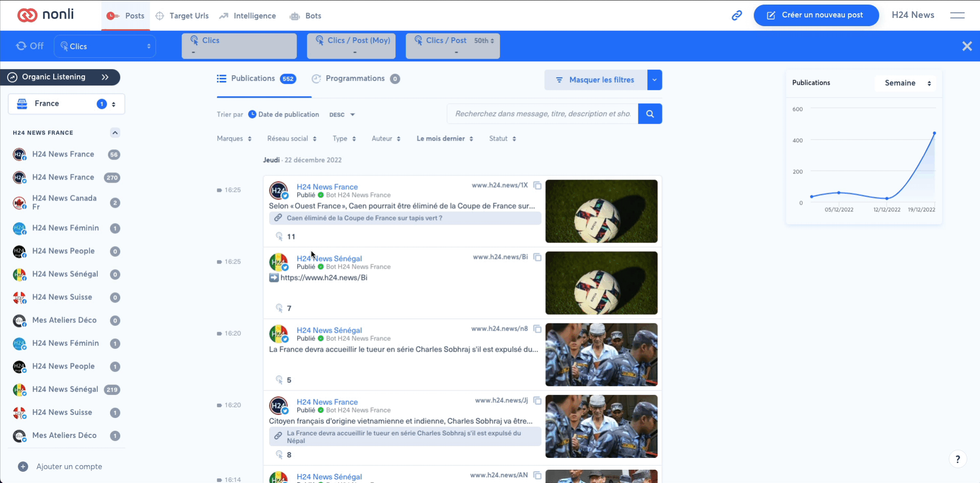The width and height of the screenshot is (980, 483).
Task: Copy the www.h24.news/1X short link
Action: pos(538,185)
